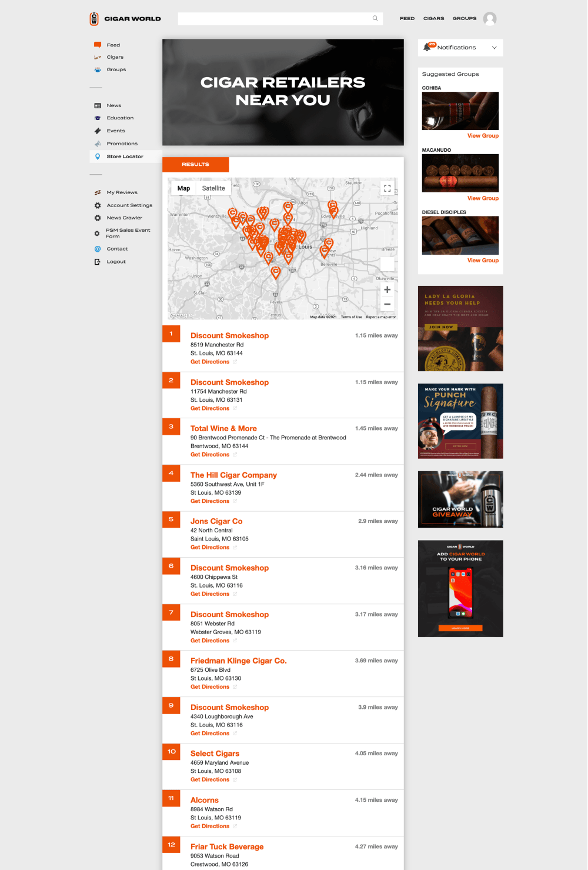View Group for COHIBA
The width and height of the screenshot is (588, 870).
coord(483,136)
